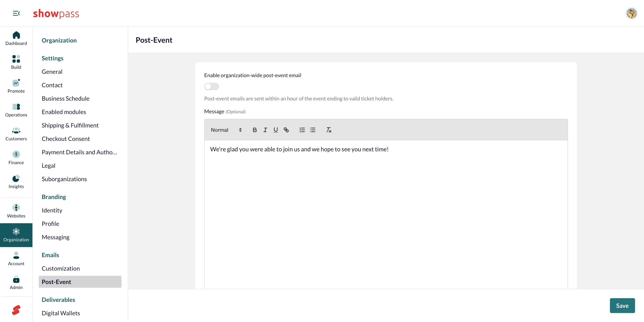Select the Post-Event menu item
This screenshot has height=322, width=644.
click(x=80, y=282)
